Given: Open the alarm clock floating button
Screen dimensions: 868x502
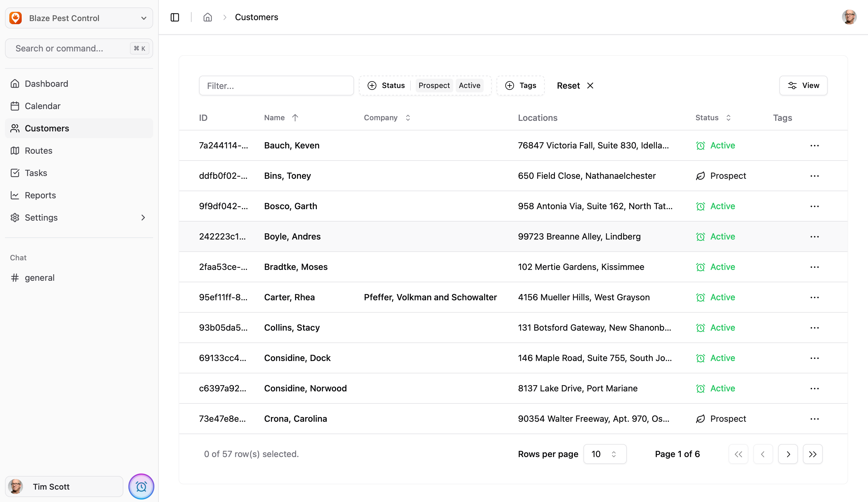Looking at the screenshot, I should 141,486.
